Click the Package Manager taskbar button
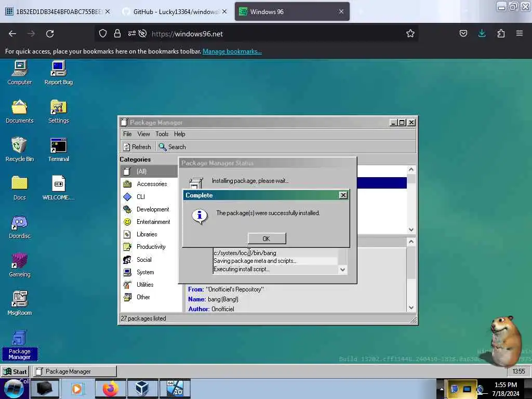The height and width of the screenshot is (399, 532). coord(75,371)
